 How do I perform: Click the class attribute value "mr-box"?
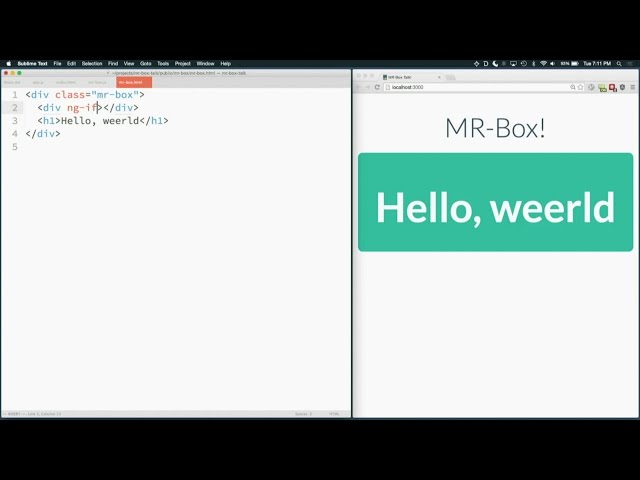[115, 95]
